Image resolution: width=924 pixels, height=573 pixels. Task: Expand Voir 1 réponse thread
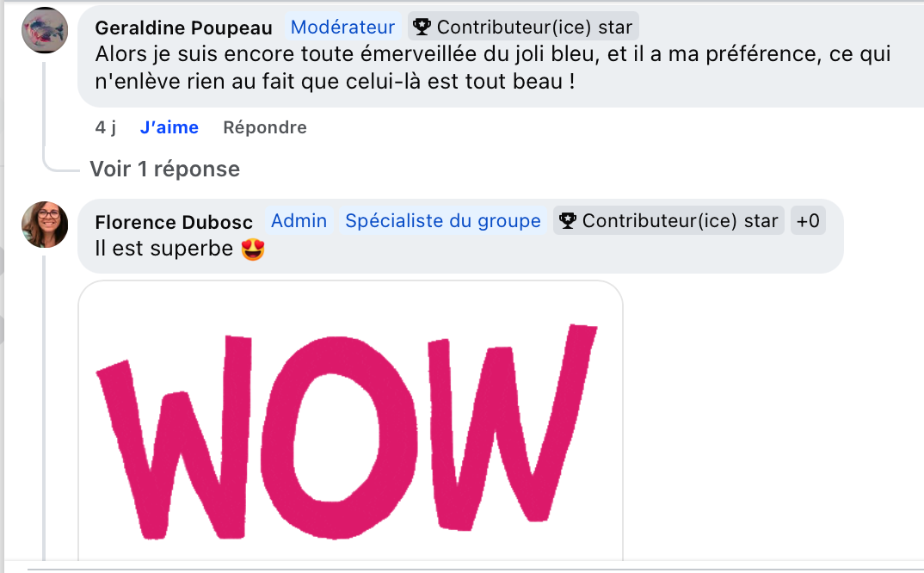click(x=165, y=169)
